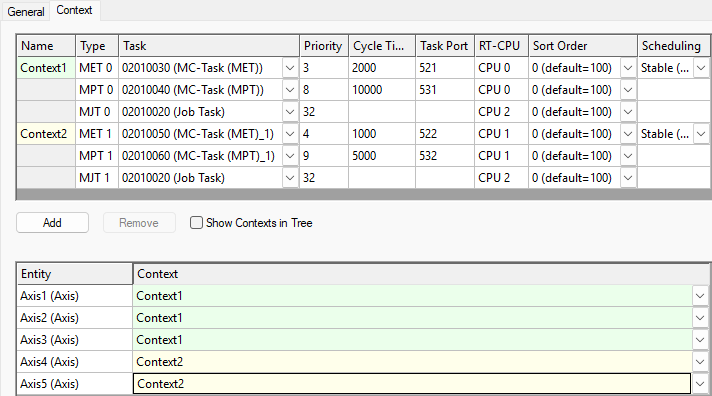Click the Name column header
The width and height of the screenshot is (712, 396).
[46, 46]
